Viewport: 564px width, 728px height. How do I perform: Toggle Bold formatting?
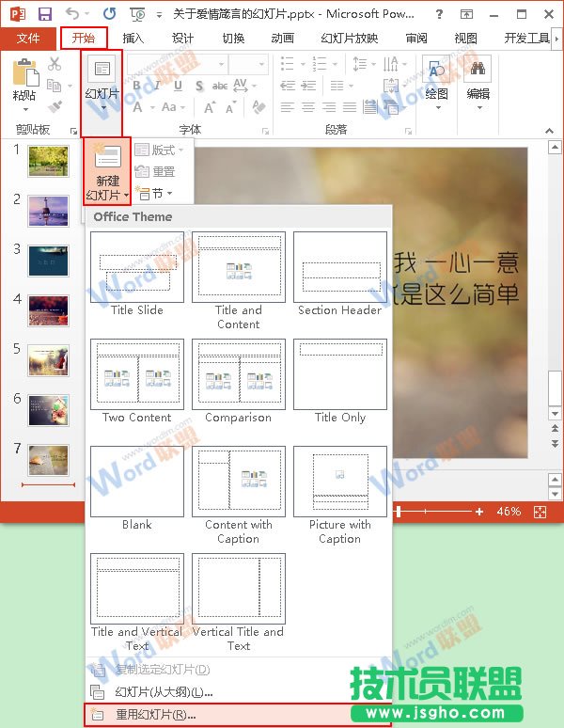[x=137, y=86]
